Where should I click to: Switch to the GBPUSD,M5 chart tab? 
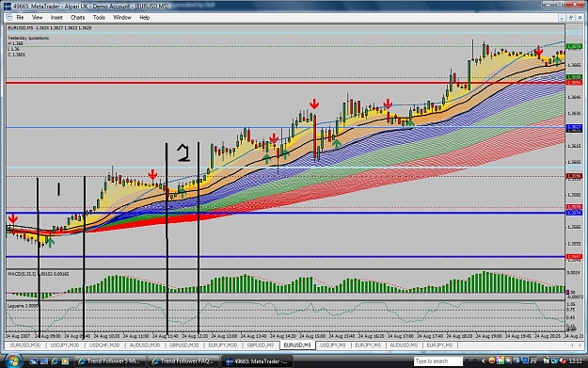click(x=261, y=344)
